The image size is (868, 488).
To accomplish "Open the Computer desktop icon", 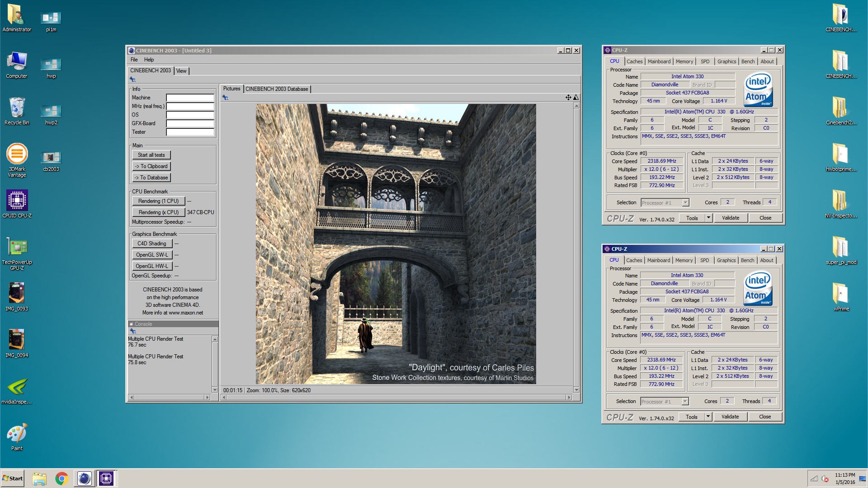I will [x=17, y=65].
